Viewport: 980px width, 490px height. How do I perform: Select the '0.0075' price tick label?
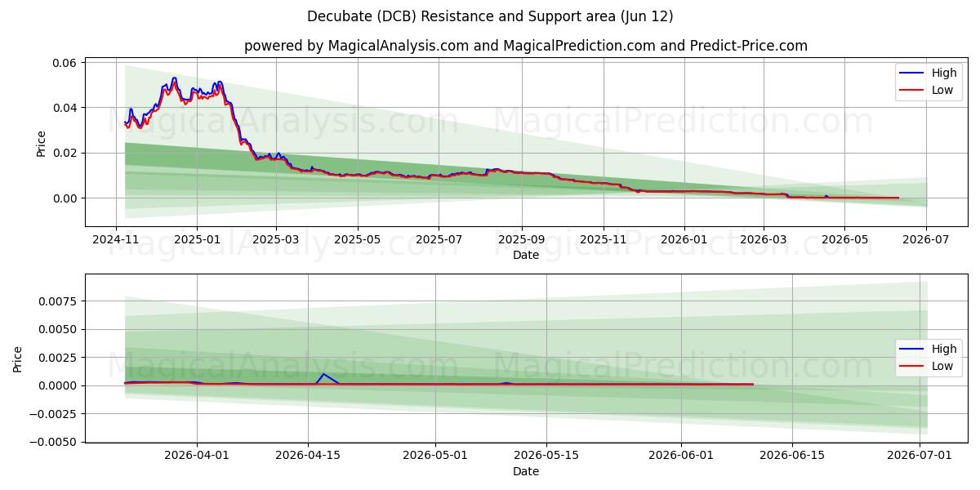tap(59, 301)
